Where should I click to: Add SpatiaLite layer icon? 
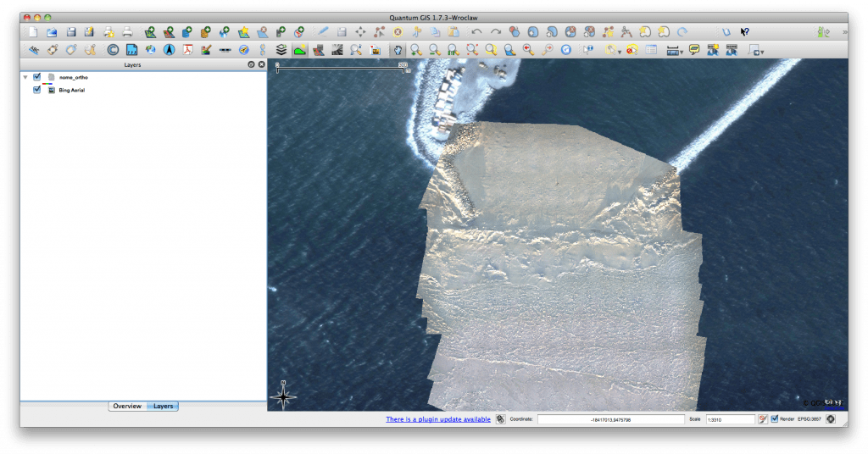coord(206,32)
